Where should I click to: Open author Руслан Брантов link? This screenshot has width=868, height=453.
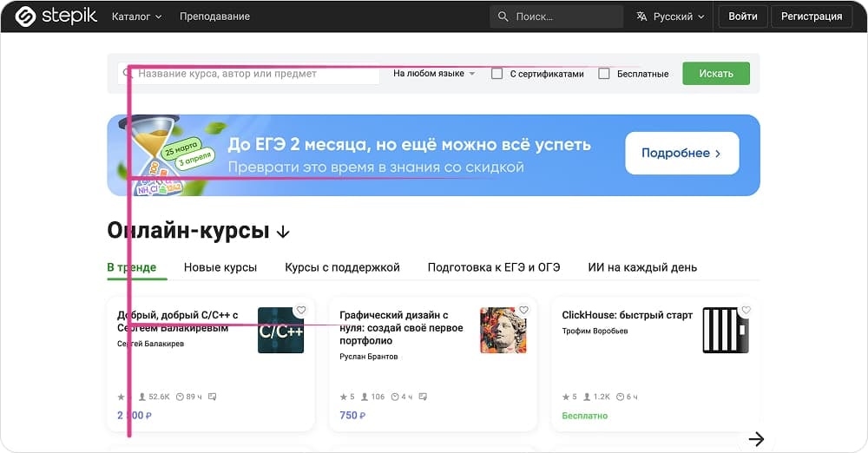[369, 357]
